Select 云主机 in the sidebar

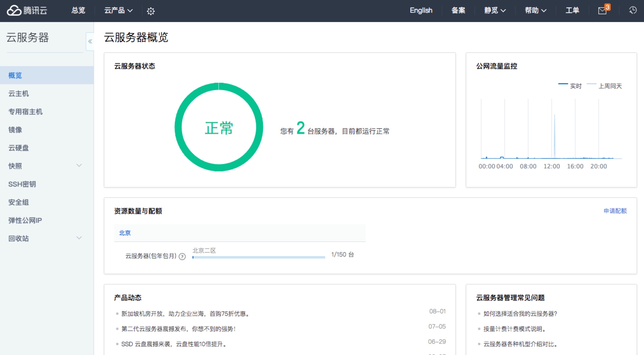pos(19,94)
